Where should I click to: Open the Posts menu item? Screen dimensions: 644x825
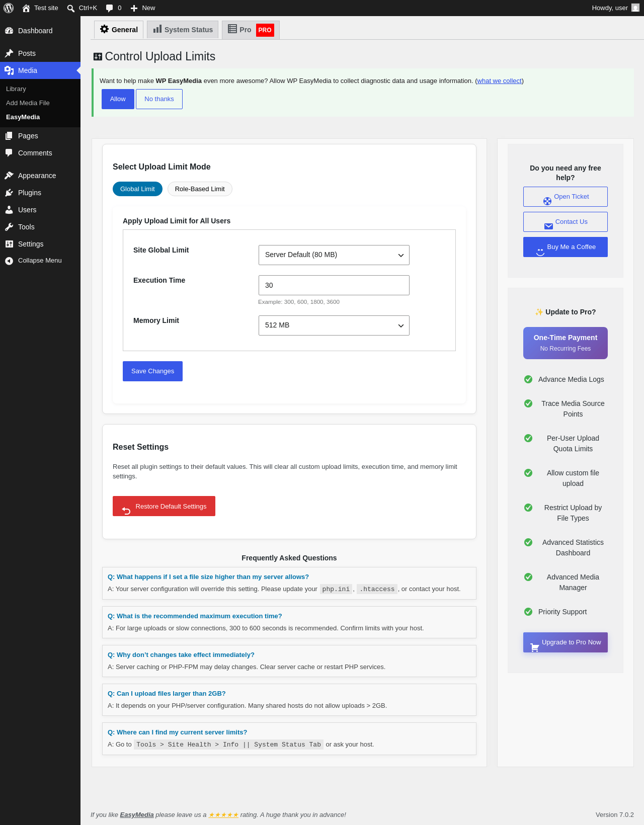(40, 53)
